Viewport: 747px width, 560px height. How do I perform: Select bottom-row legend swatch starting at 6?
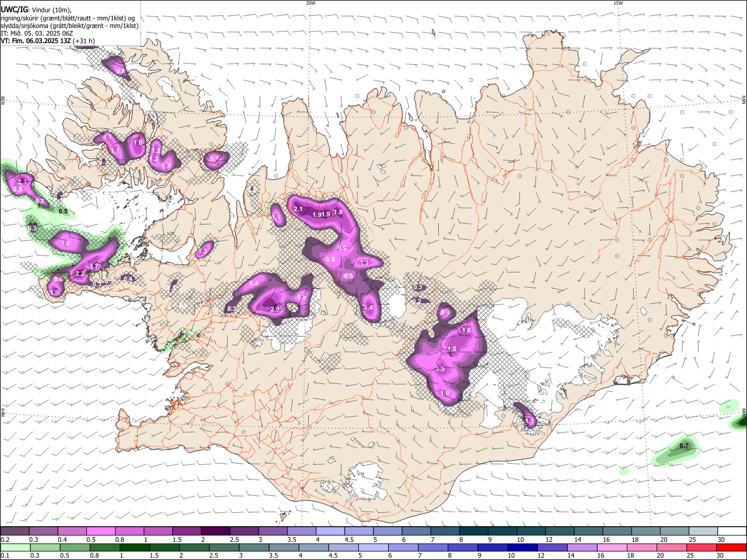403,547
